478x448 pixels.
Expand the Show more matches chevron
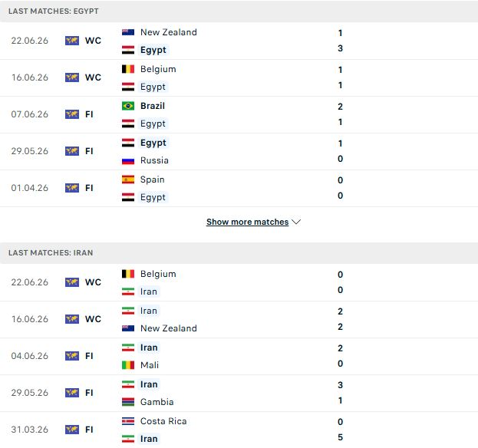pos(296,222)
